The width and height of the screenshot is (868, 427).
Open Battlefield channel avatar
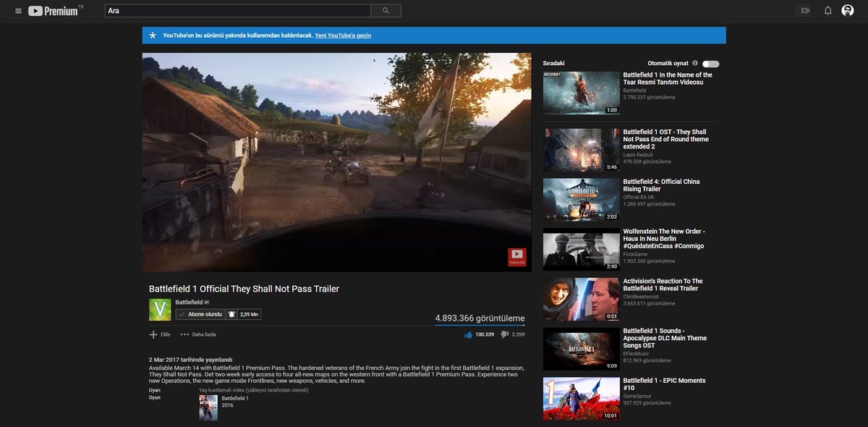pyautogui.click(x=160, y=310)
